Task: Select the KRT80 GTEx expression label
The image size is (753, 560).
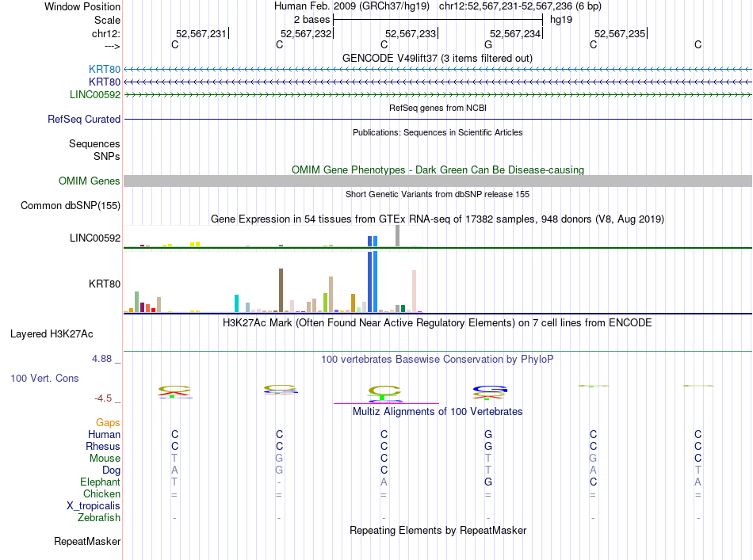Action: point(104,284)
